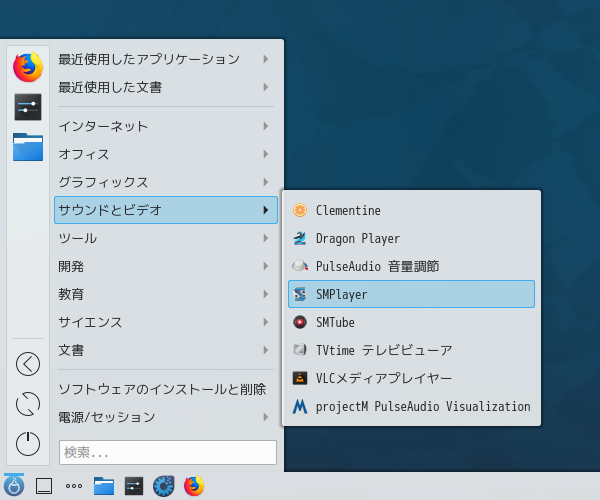Launch VLCメディアプレイヤー

pos(411,378)
